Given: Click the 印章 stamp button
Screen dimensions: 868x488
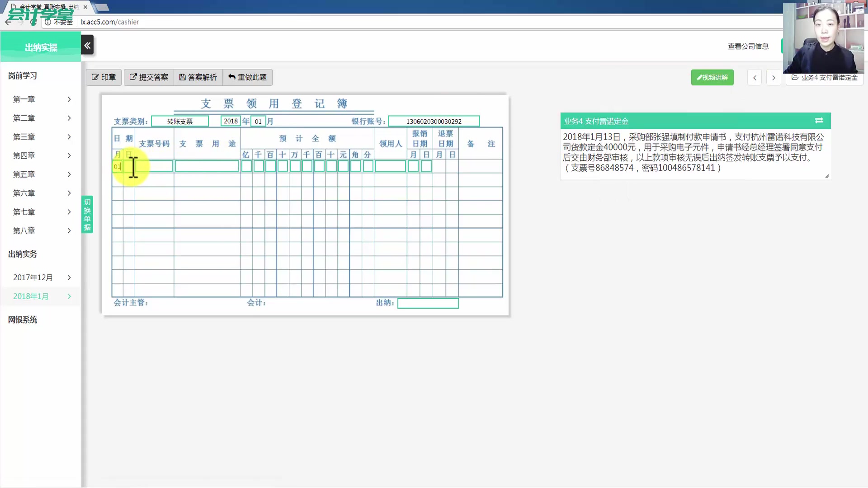Looking at the screenshot, I should click(x=104, y=77).
